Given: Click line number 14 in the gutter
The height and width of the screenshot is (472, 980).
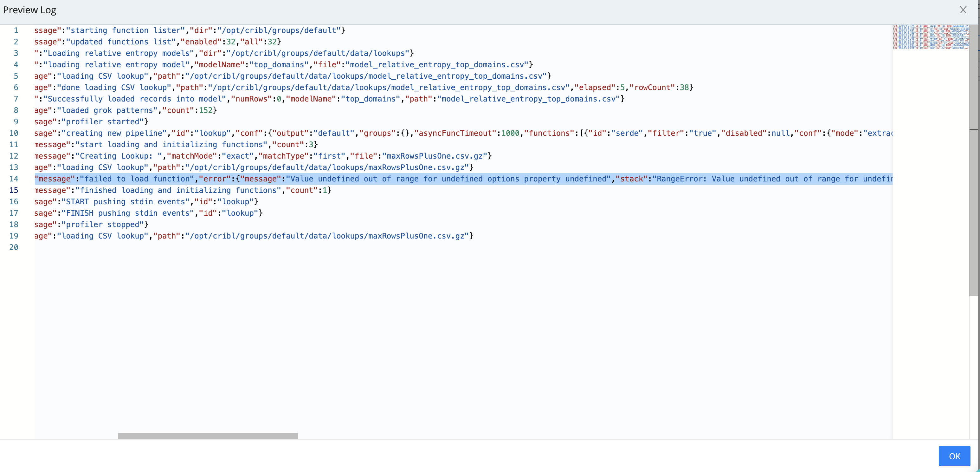Looking at the screenshot, I should click(x=14, y=179).
